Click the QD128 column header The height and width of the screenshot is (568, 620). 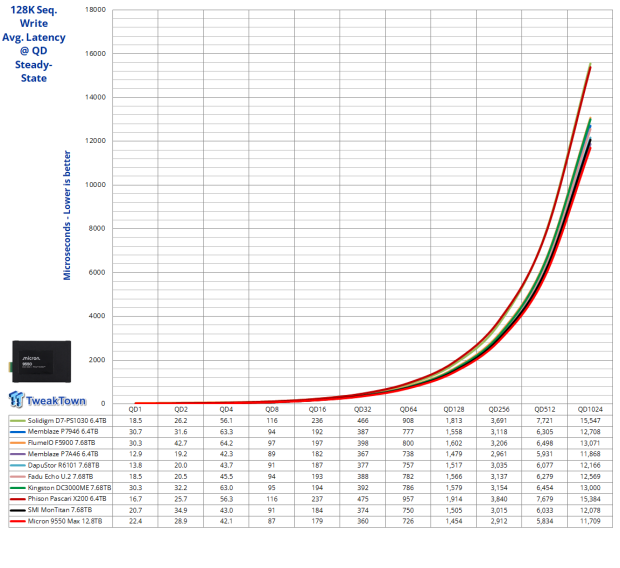pos(453,409)
